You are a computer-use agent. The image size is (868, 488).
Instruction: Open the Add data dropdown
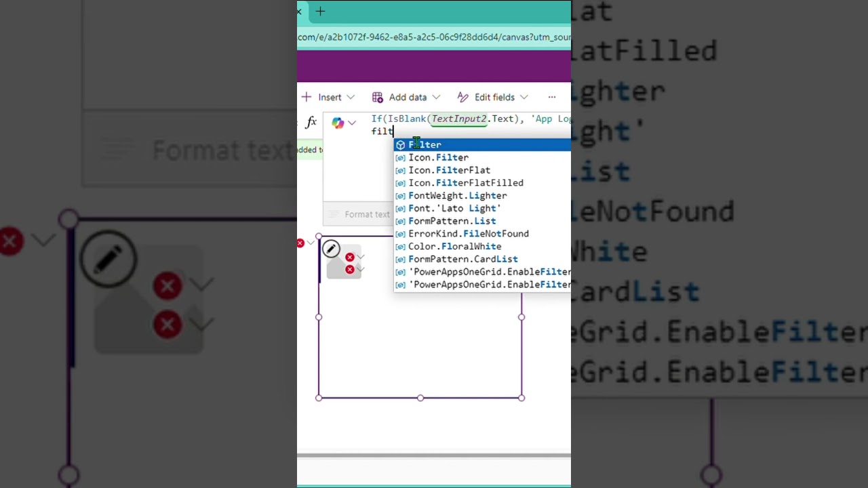407,97
